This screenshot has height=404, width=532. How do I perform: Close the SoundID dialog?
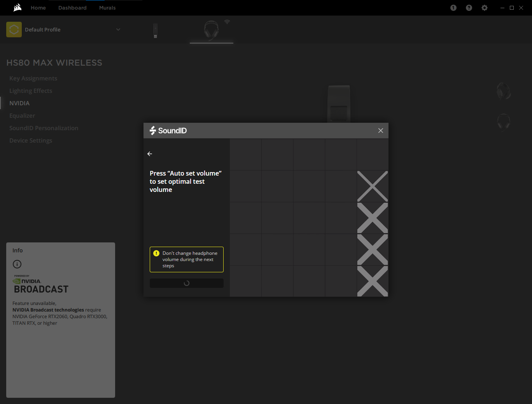pyautogui.click(x=381, y=131)
